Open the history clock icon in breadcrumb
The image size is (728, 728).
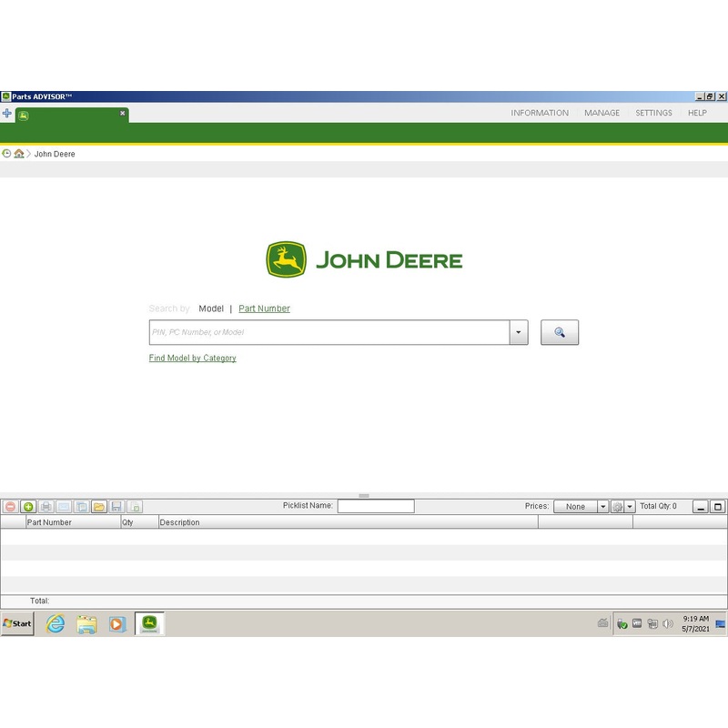coord(6,154)
